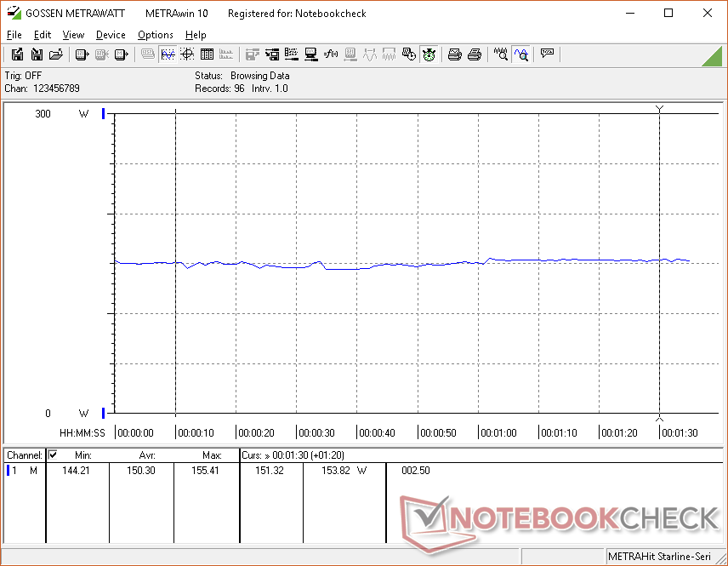
Task: Click the first printer icon
Action: 455,54
